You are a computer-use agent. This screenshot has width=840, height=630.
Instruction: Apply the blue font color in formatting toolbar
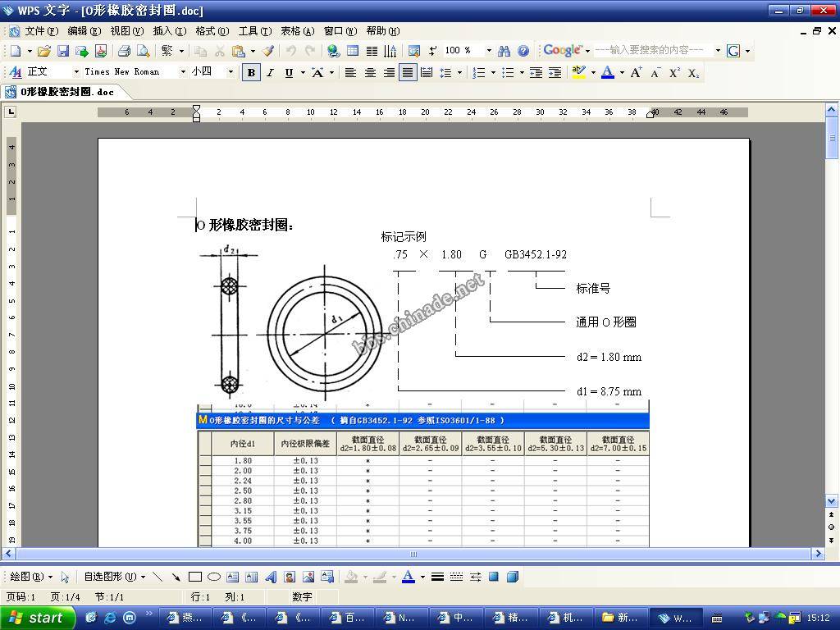608,73
